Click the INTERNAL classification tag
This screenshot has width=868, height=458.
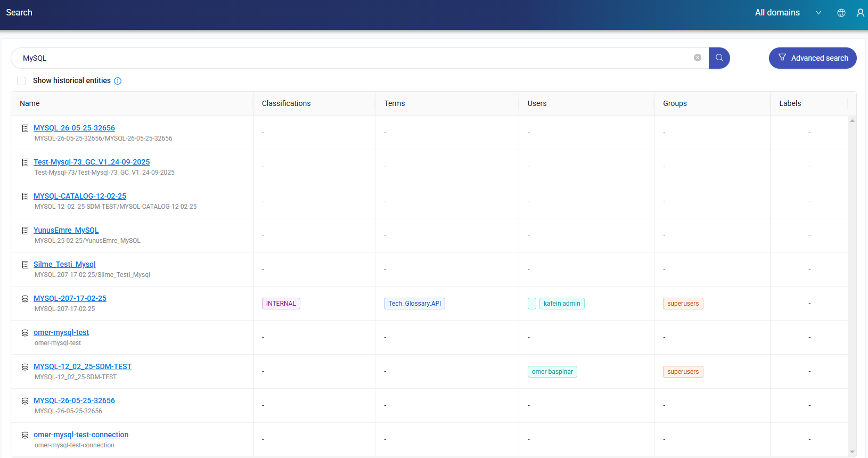click(x=281, y=304)
